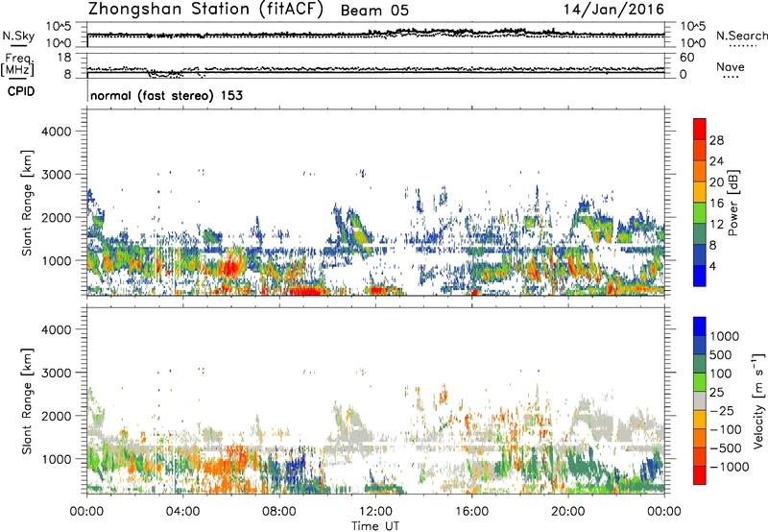Click the red bottom segment of Velocity color bar

[x=700, y=475]
